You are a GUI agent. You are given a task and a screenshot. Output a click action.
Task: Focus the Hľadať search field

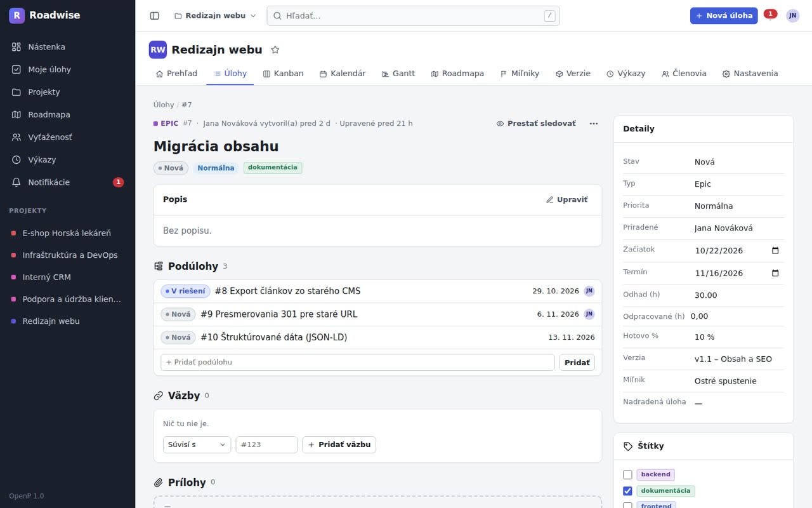[413, 16]
